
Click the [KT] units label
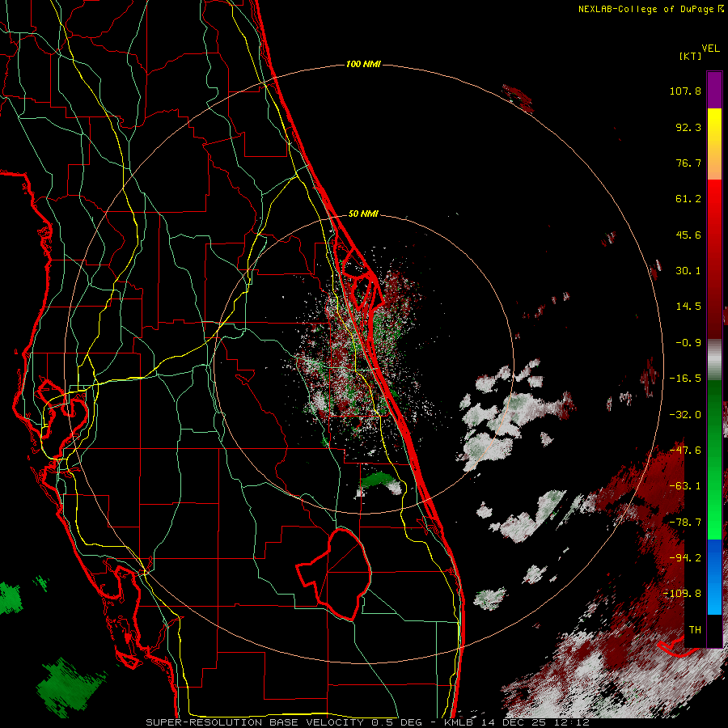pos(691,56)
